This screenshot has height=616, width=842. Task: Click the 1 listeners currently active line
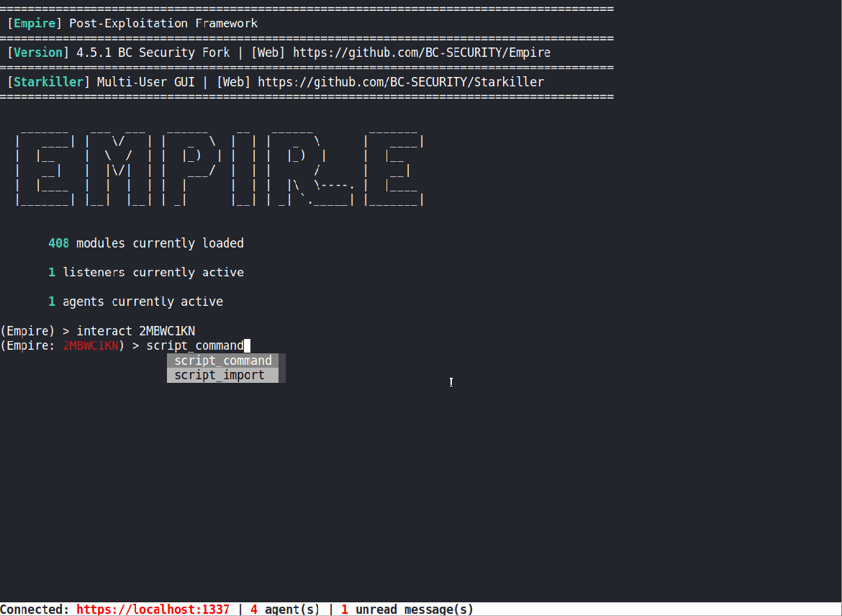tap(142, 272)
